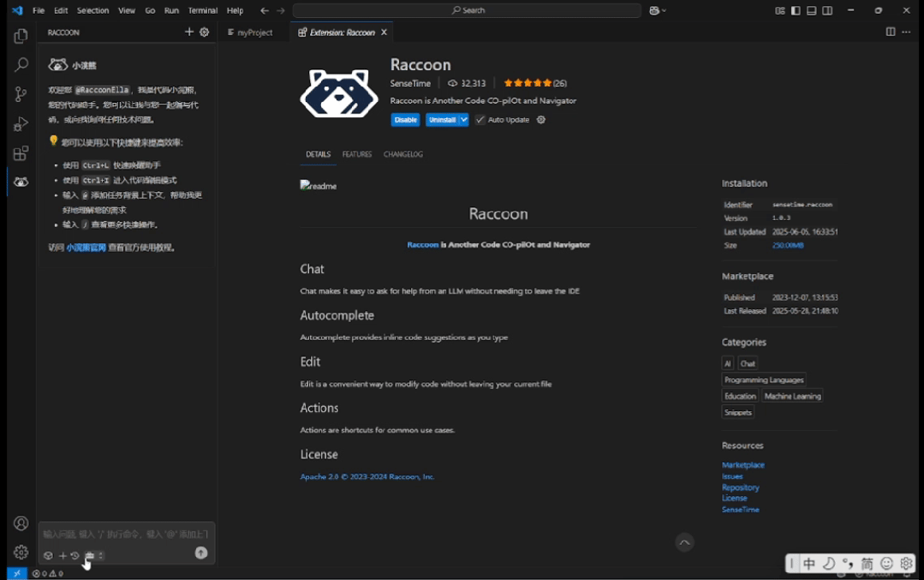Open editor More Actions ellipsis
Screen dimensions: 924x580
[906, 32]
